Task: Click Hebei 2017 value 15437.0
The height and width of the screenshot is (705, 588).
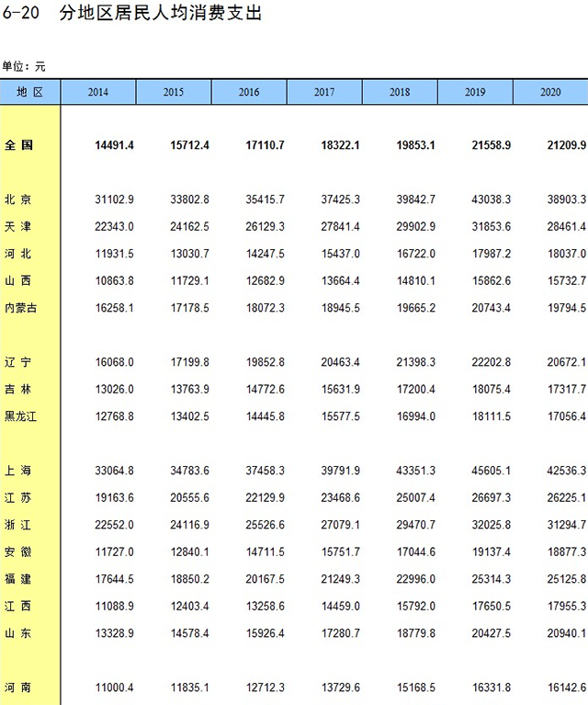Action: pyautogui.click(x=340, y=254)
